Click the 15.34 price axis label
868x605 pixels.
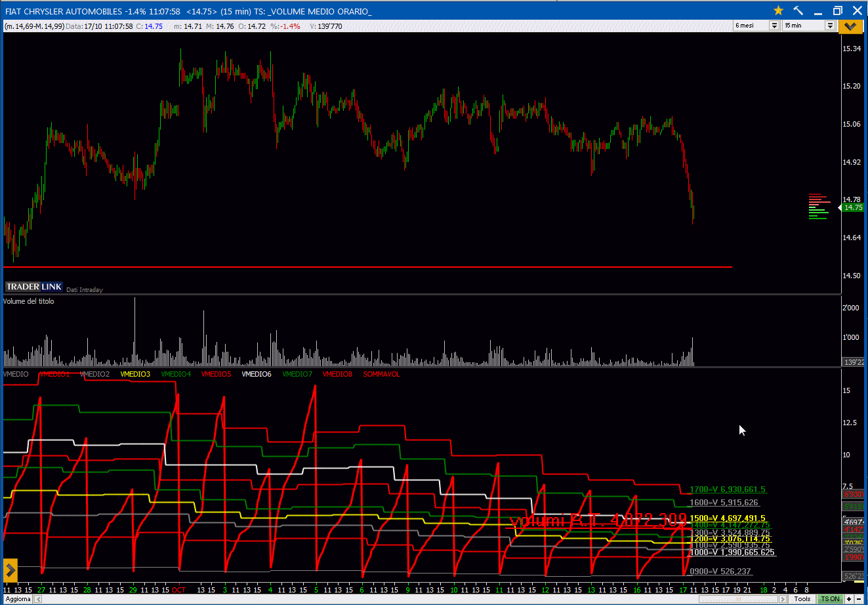click(852, 49)
